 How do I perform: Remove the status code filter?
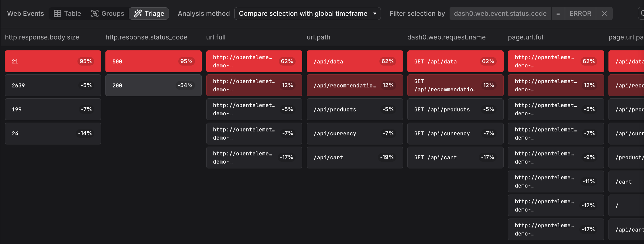tap(604, 13)
